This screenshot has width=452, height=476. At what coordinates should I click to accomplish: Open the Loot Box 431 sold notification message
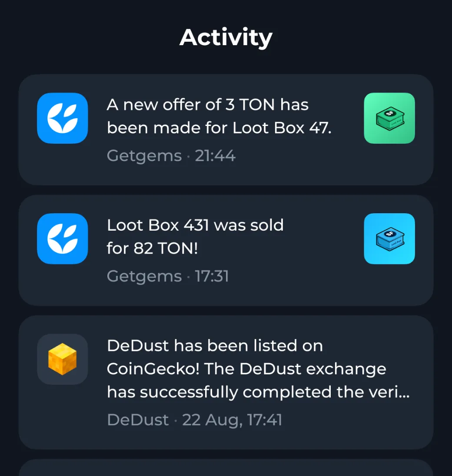[x=195, y=237]
